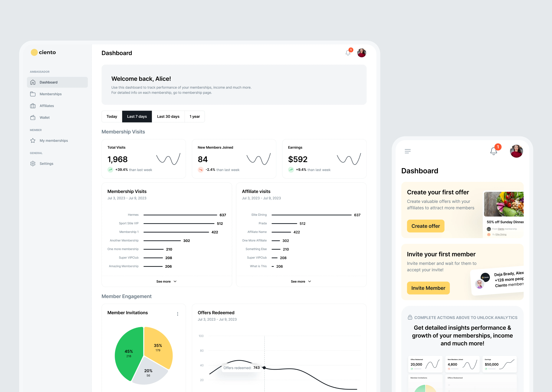Toggle mobile dashboard menu icon

[x=408, y=151]
